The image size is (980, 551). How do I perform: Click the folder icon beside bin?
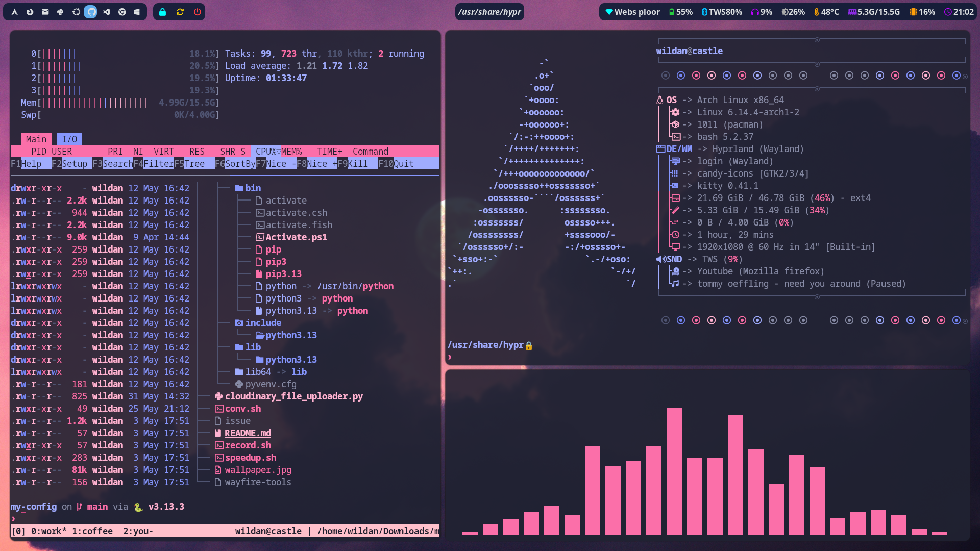click(239, 188)
